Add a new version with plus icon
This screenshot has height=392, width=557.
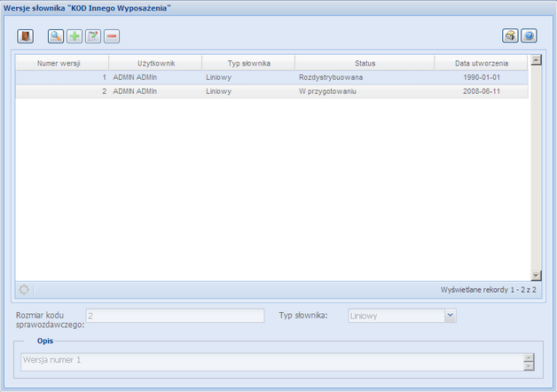[x=74, y=36]
